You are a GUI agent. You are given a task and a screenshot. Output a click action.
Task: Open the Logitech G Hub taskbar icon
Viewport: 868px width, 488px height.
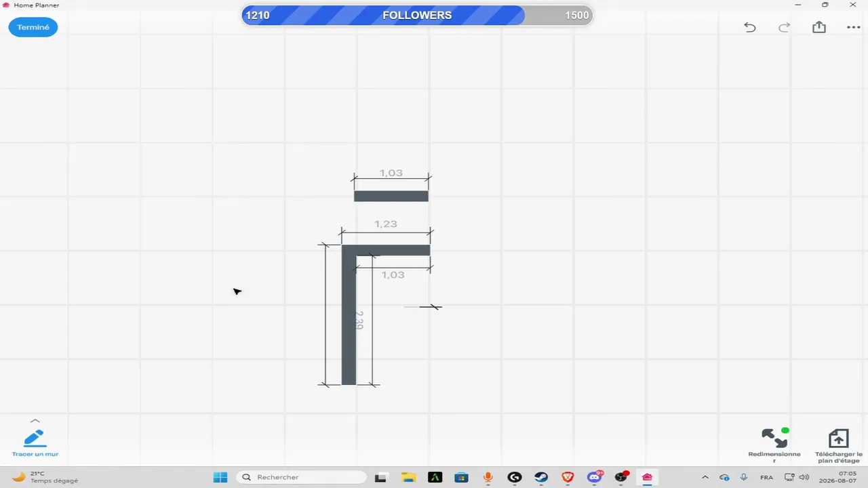(514, 477)
